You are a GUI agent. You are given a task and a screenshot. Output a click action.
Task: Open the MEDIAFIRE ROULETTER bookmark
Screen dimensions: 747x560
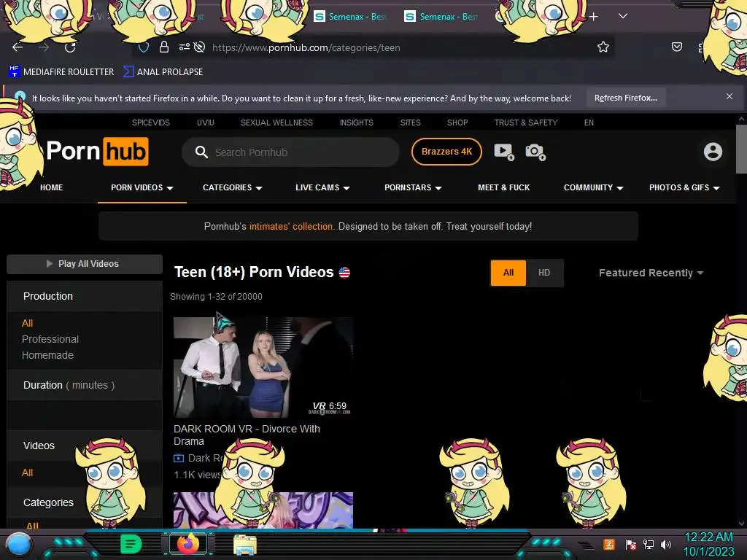(x=61, y=72)
